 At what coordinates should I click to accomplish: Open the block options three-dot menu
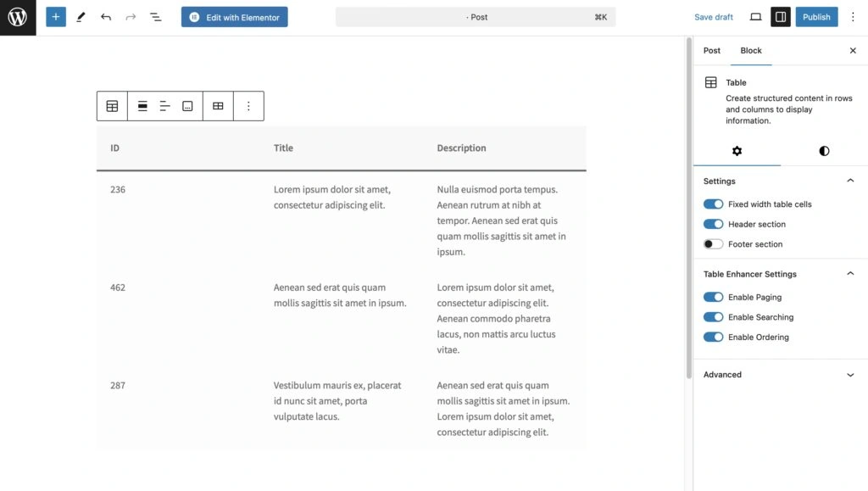[x=248, y=106]
